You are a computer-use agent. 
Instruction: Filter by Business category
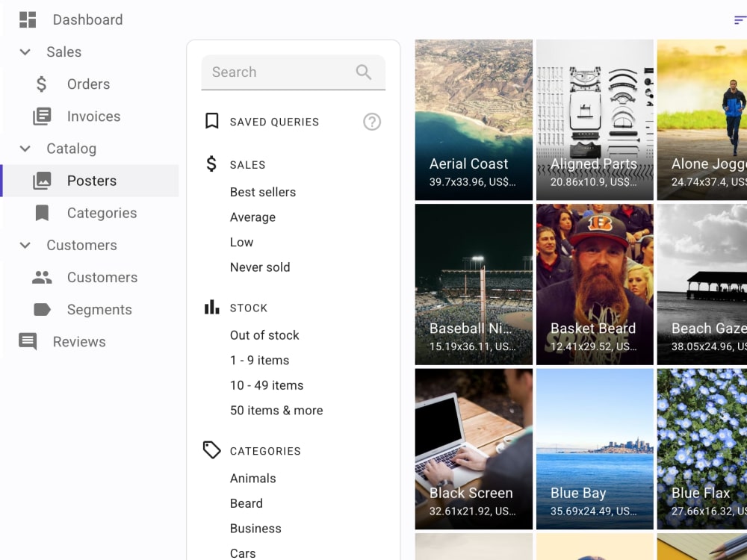(x=255, y=529)
